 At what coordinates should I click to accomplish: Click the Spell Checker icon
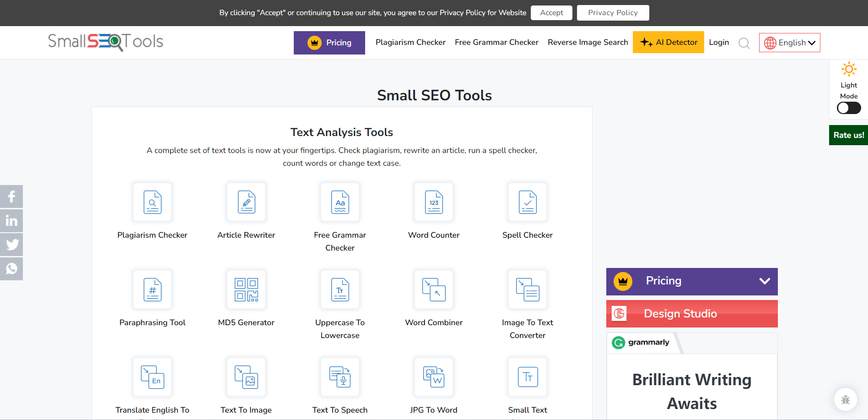click(x=527, y=202)
